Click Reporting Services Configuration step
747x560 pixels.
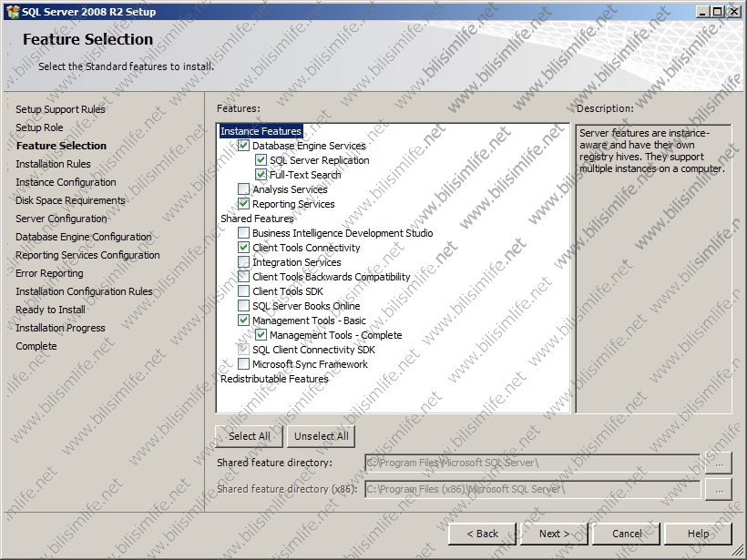click(87, 255)
